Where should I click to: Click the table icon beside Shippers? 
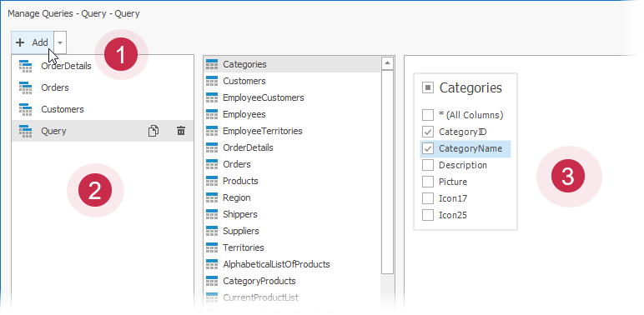[x=212, y=214]
